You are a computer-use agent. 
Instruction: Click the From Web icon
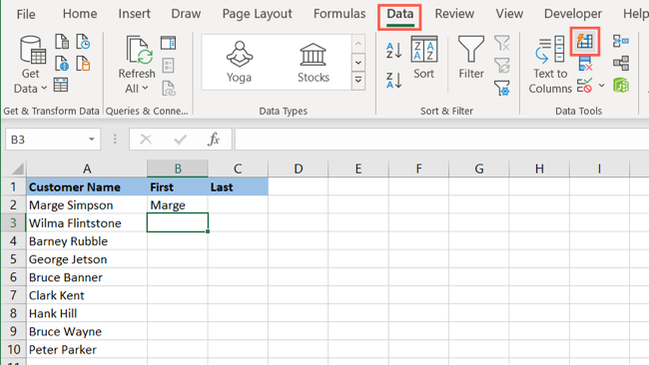point(62,64)
